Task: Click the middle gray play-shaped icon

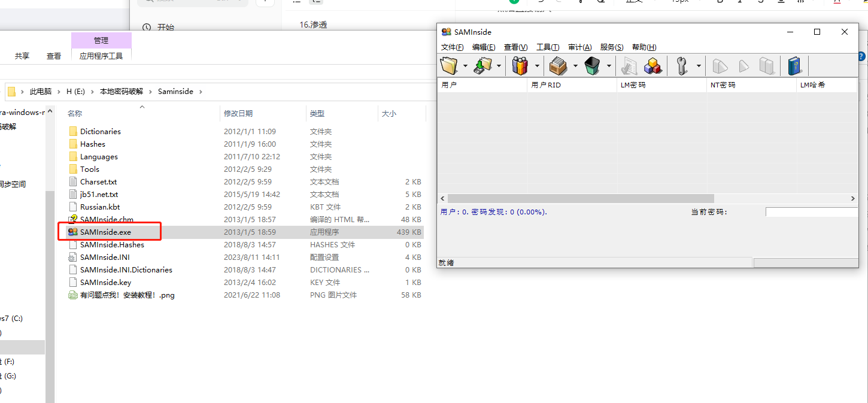Action: pos(743,65)
